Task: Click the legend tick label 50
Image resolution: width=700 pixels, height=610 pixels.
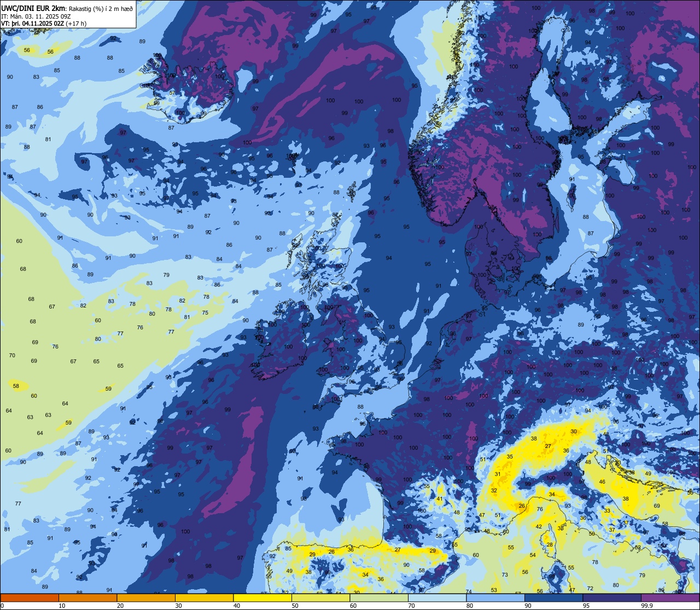Action: click(295, 606)
